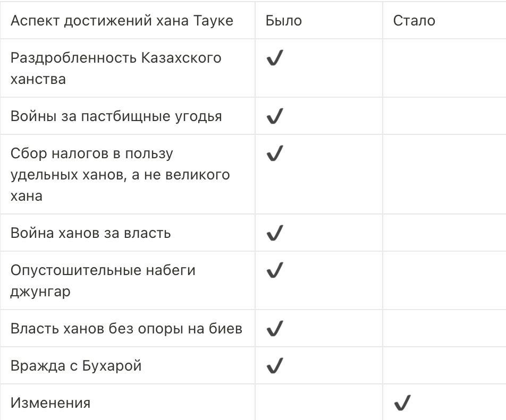Click checkmark in Вражда с Бухарой row

[x=274, y=366]
